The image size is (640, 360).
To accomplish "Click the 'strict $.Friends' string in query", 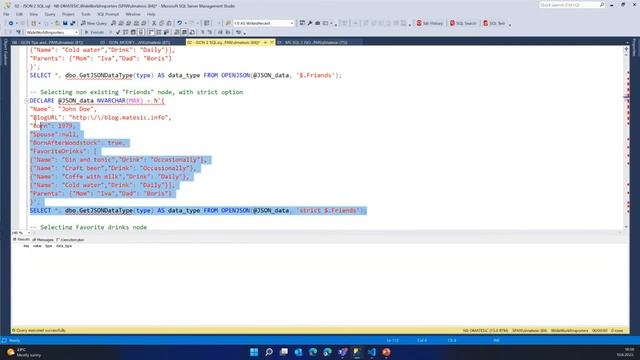I will pos(329,211).
